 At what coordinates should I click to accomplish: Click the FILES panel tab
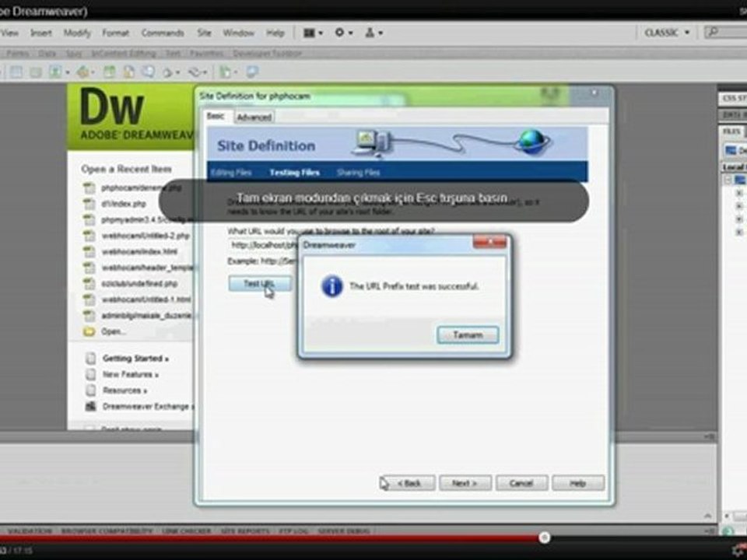click(731, 131)
